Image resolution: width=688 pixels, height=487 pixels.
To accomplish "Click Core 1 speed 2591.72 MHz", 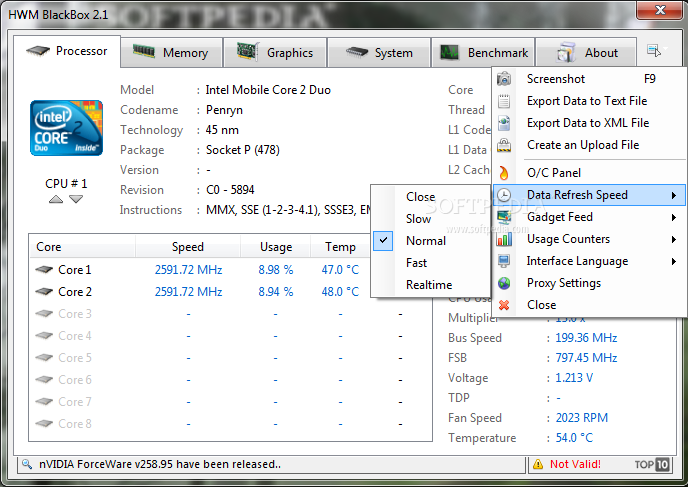I will click(188, 269).
